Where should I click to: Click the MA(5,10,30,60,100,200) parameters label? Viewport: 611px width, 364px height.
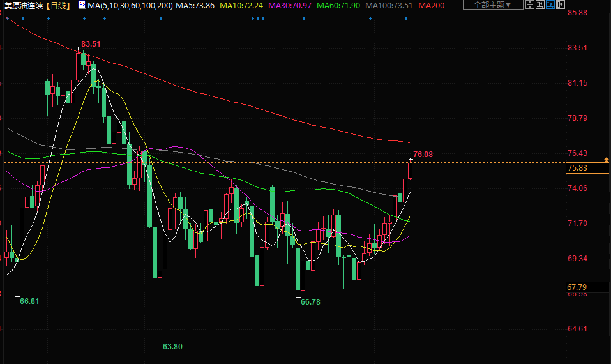click(x=130, y=6)
